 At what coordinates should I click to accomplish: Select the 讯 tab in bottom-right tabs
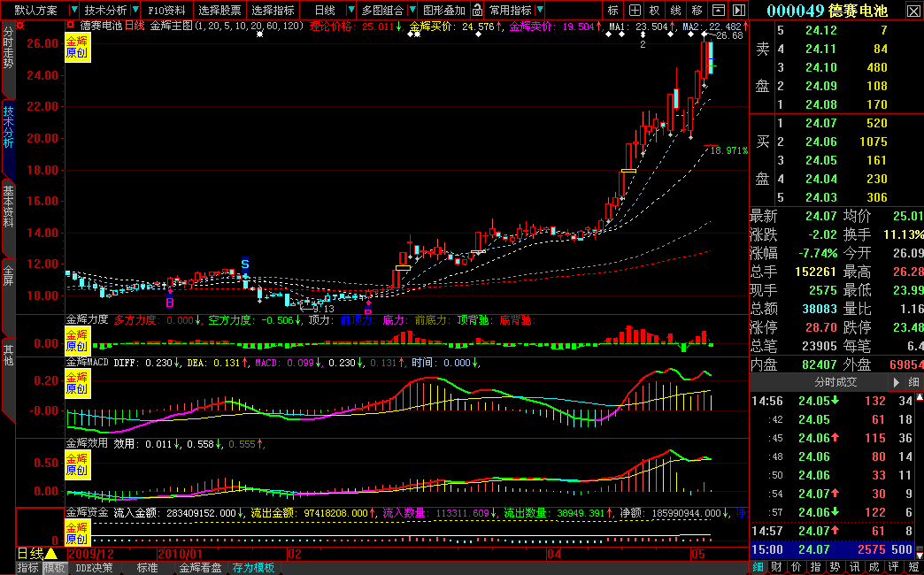[852, 567]
